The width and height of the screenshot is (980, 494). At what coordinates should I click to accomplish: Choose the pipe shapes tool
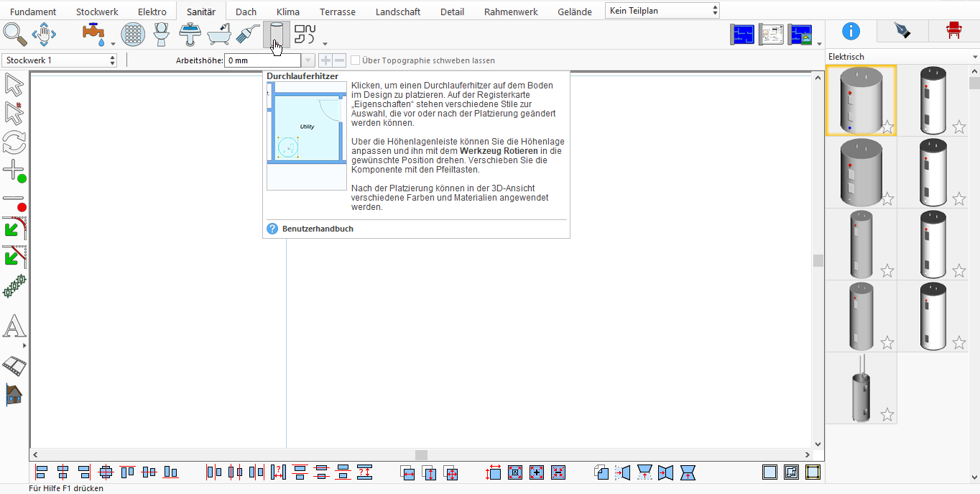(305, 34)
